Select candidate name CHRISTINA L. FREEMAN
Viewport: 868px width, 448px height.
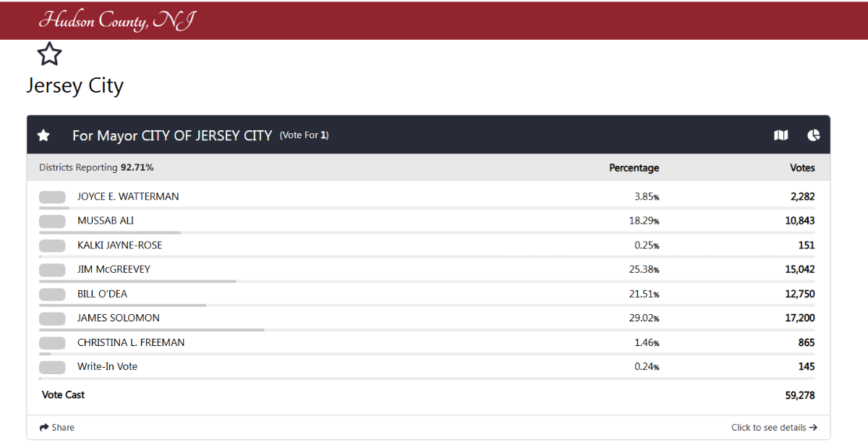(x=131, y=342)
